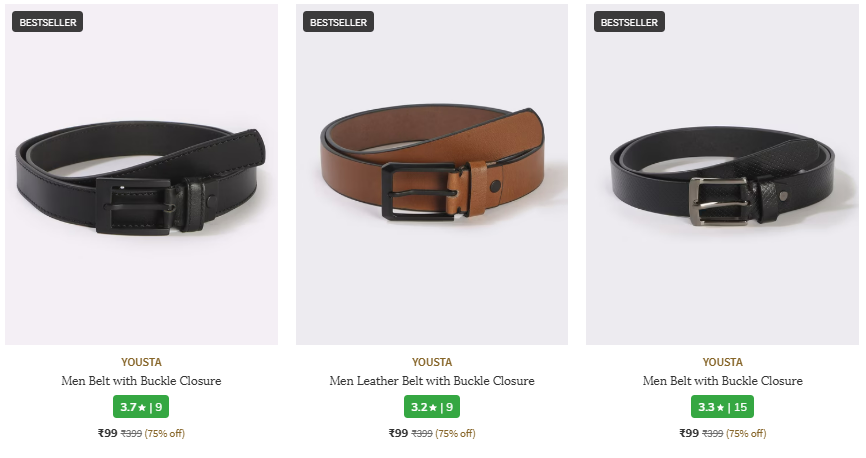866x458 pixels.
Task: Open 'Men Leather Belt with Buckle Closure' title
Action: point(432,381)
